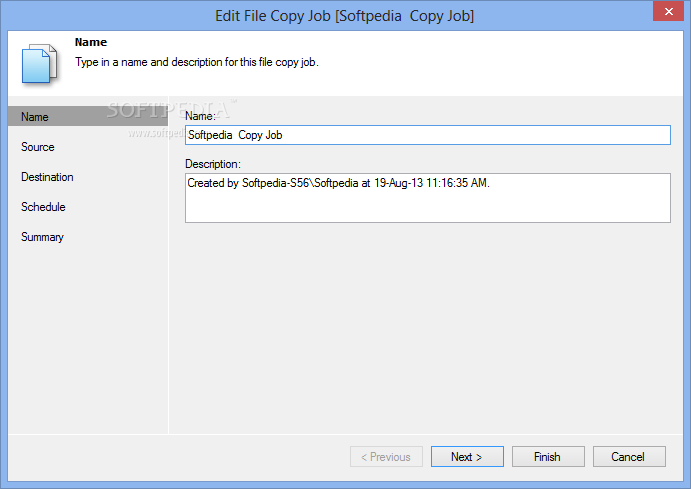Image resolution: width=691 pixels, height=489 pixels.
Task: Click the Next > button
Action: (x=467, y=456)
